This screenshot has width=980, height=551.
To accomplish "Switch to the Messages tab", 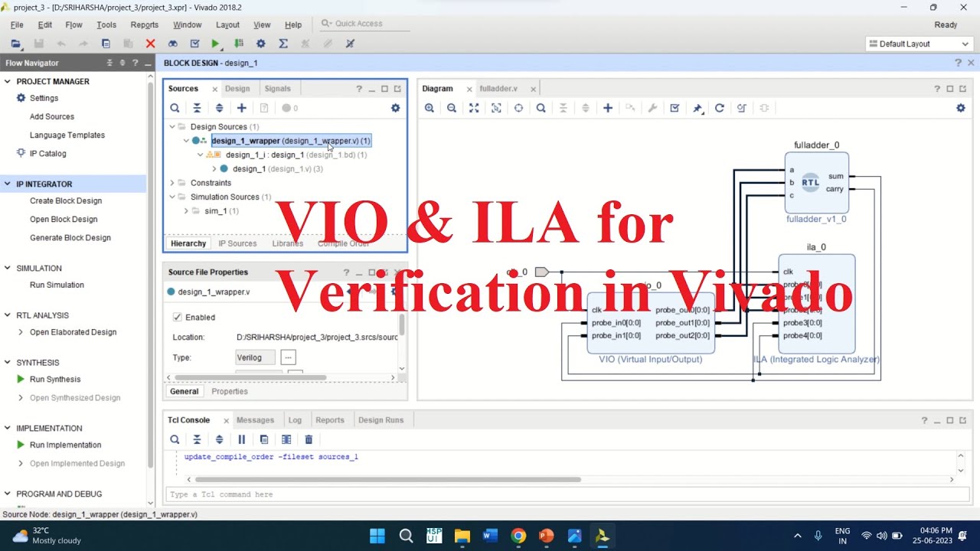I will [x=255, y=420].
